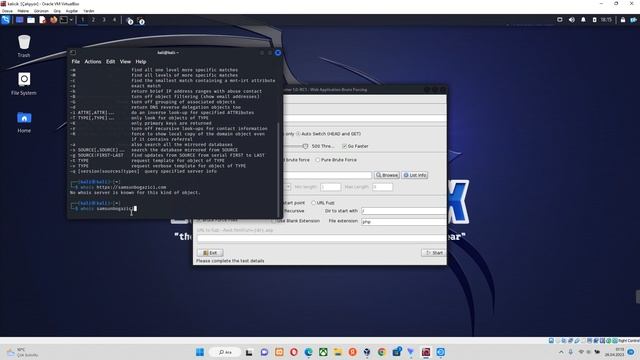Open File Explorer in taskbar
The width and height of the screenshot is (640, 360).
[x=338, y=352]
